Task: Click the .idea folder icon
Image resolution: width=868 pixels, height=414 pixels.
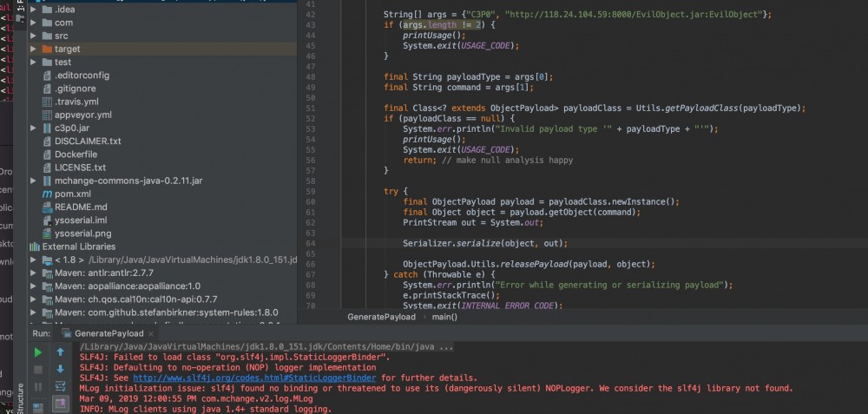Action: pos(47,10)
